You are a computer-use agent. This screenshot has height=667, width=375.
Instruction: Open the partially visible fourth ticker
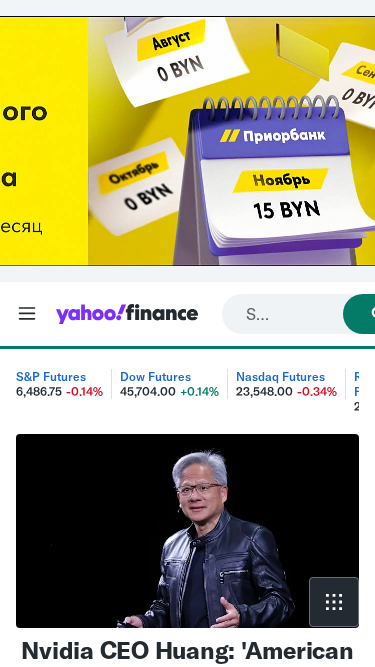tap(356, 391)
